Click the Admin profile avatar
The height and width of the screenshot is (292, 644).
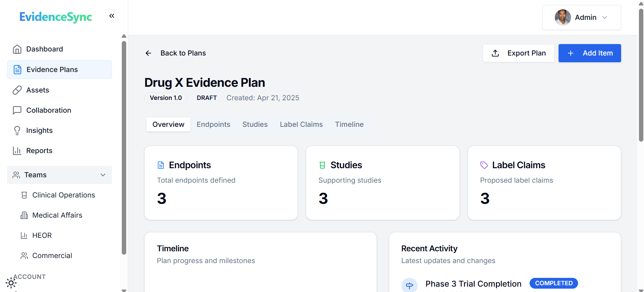tap(563, 17)
